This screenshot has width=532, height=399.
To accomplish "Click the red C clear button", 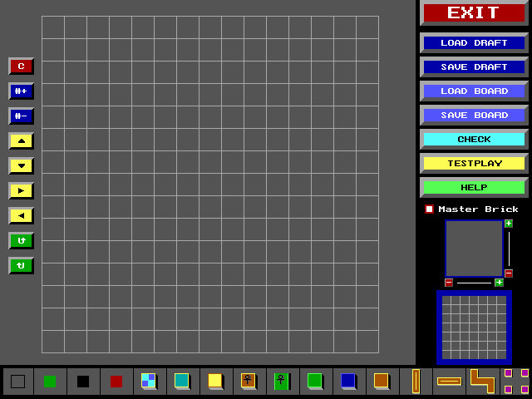I will (x=21, y=66).
